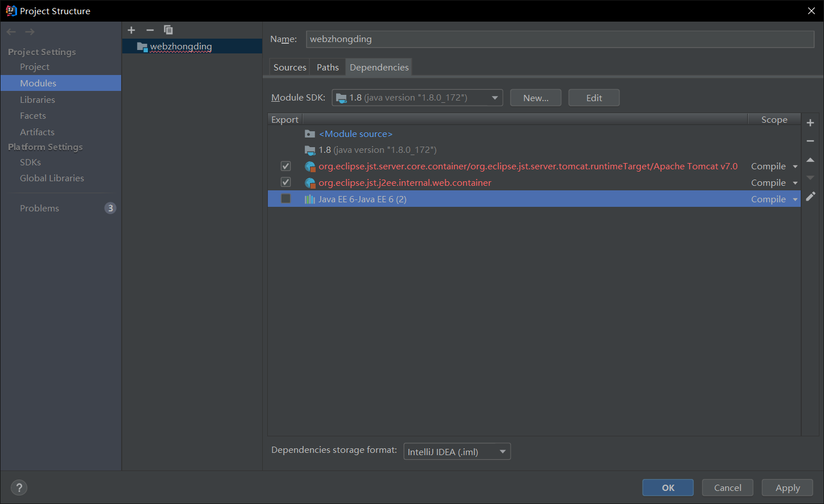This screenshot has width=824, height=504.
Task: Click the New... SDK button
Action: pos(536,98)
